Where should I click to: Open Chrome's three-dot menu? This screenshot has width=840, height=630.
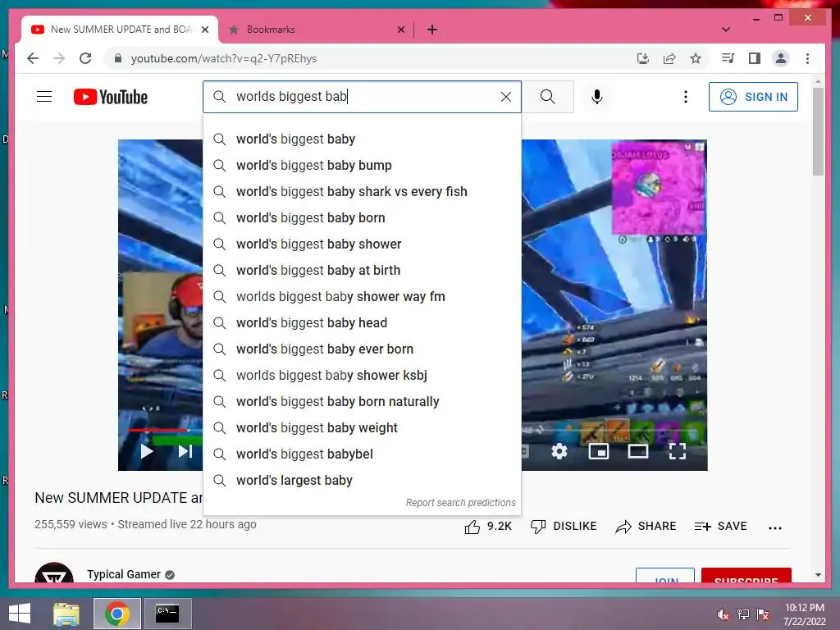(x=807, y=58)
